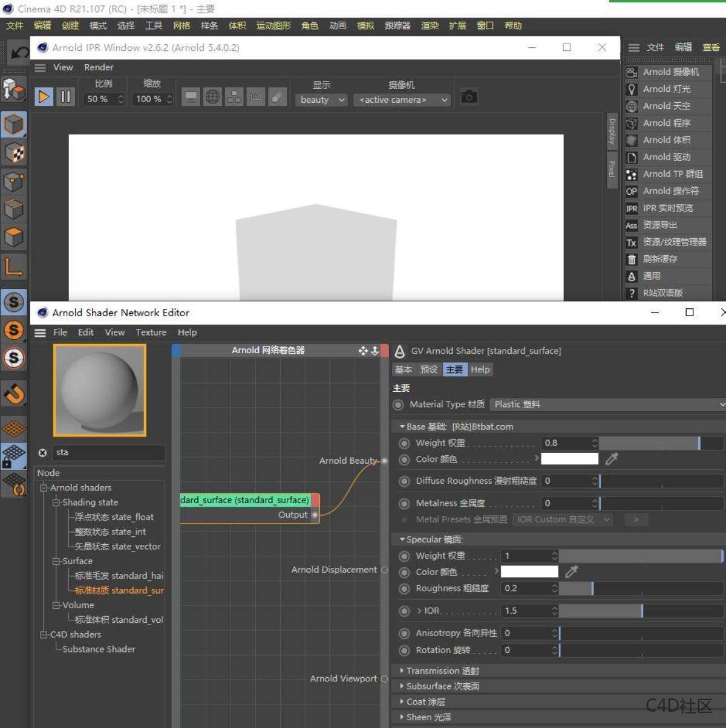The image size is (726, 728).
Task: Toggle the Base Weight animation dot
Action: (x=404, y=443)
